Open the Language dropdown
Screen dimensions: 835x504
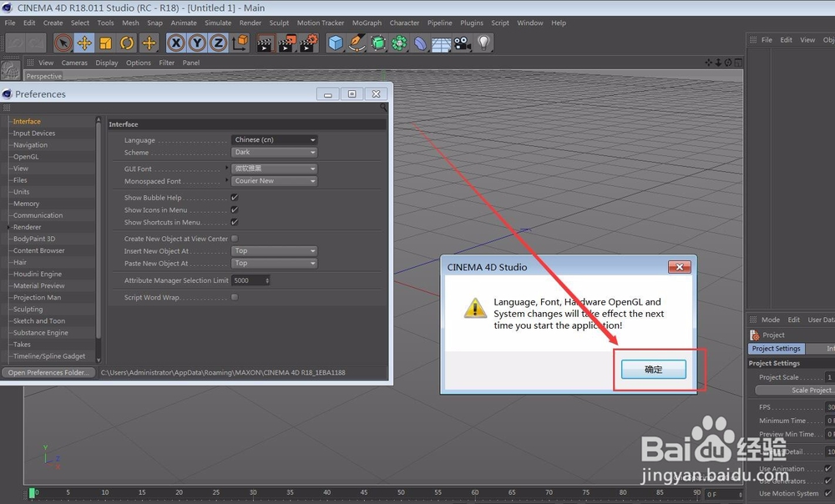pyautogui.click(x=274, y=139)
